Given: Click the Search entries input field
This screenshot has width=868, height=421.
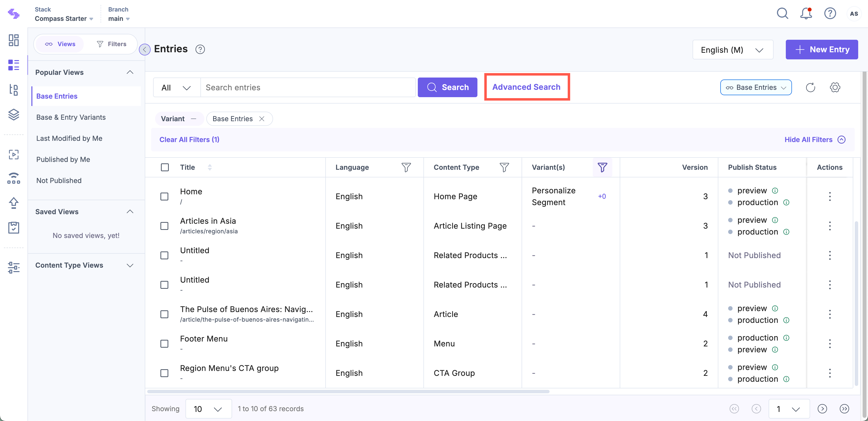Looking at the screenshot, I should click(308, 88).
